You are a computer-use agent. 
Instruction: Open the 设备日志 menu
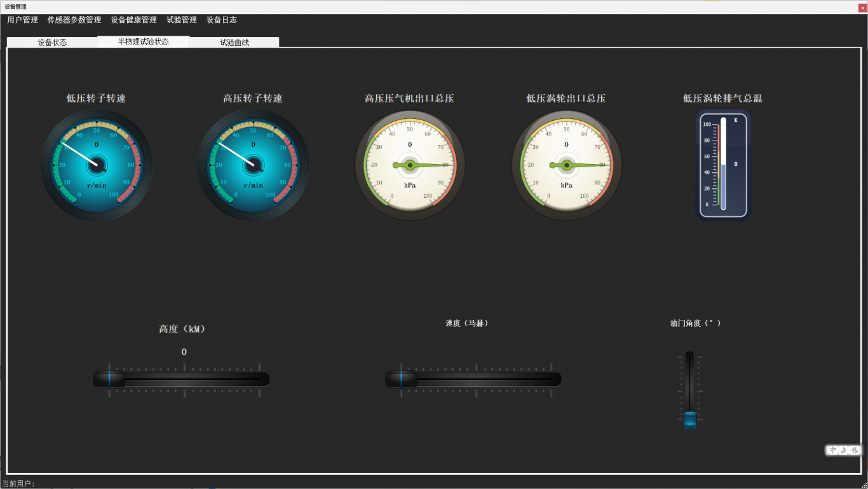coord(222,20)
